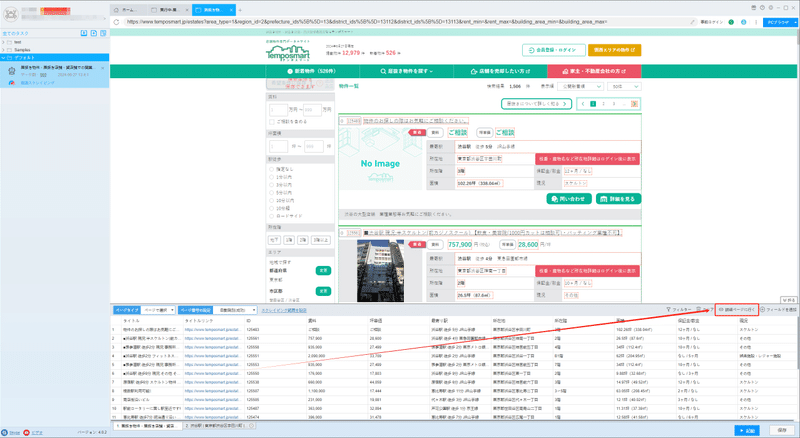
Task: Open the 50件 results-per-page dropdown
Action: click(x=624, y=86)
